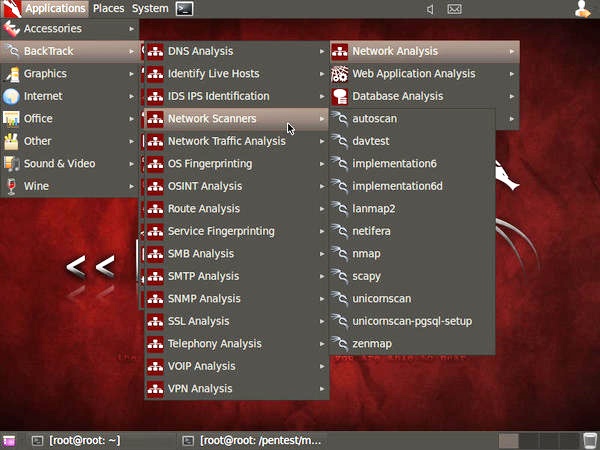This screenshot has height=450, width=600.
Task: Click the Wine glass icon
Action: [x=11, y=187]
